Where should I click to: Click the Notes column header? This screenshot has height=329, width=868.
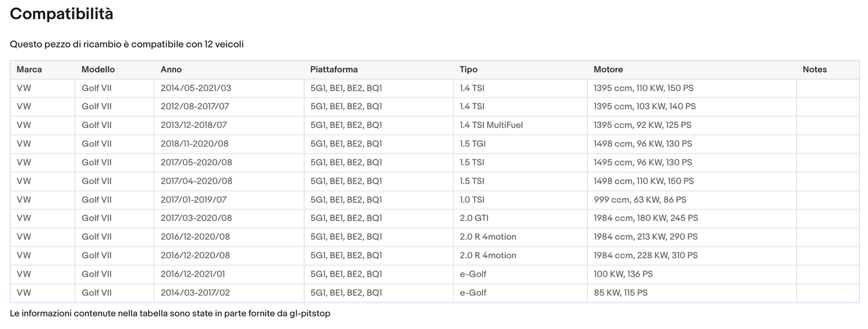[x=815, y=70]
